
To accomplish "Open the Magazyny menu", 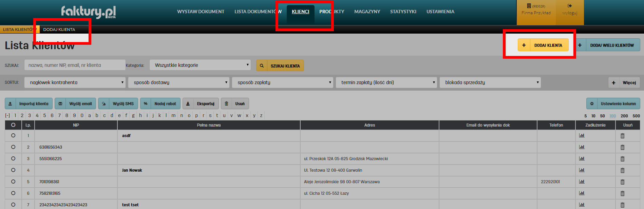I will (367, 12).
